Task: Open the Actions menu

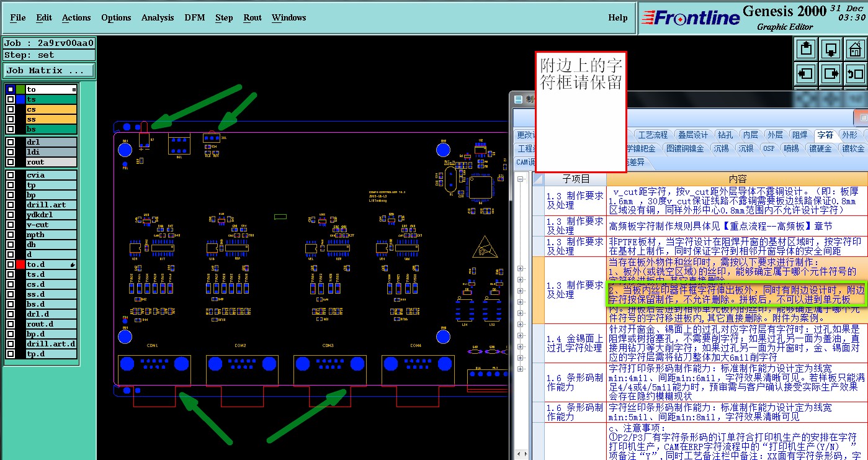Action: point(76,17)
